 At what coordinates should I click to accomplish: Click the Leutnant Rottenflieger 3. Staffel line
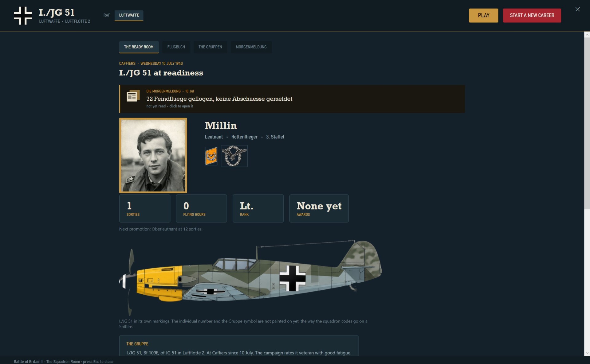point(245,137)
